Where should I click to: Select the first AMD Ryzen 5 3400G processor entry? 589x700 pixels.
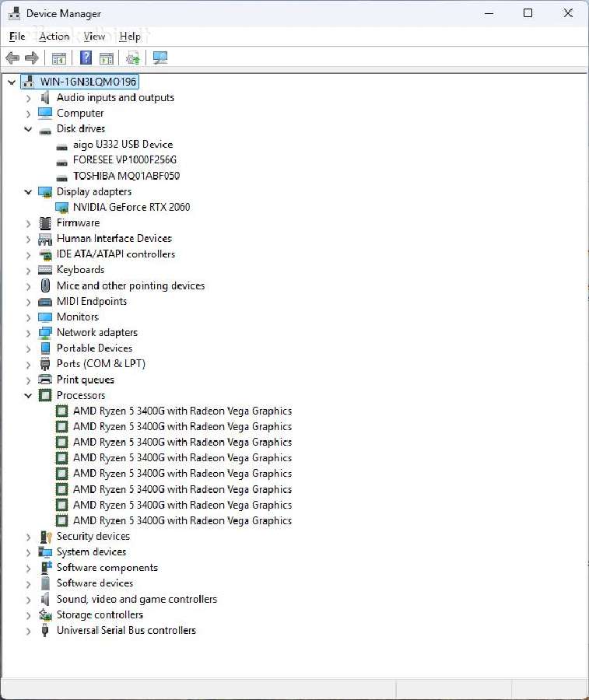[x=182, y=411]
